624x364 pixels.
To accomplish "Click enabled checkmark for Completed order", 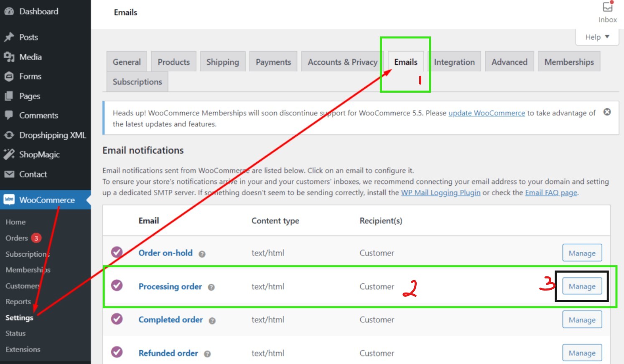I will pos(117,319).
